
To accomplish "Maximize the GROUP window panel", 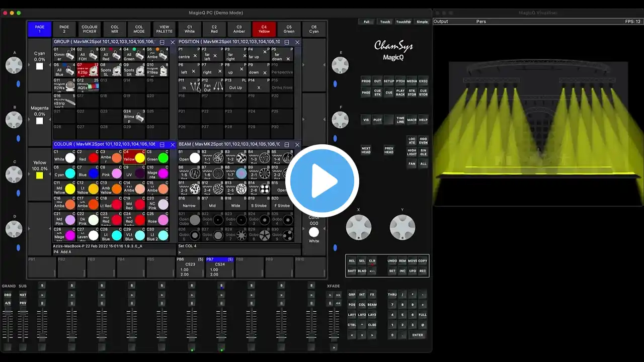I will [x=162, y=42].
